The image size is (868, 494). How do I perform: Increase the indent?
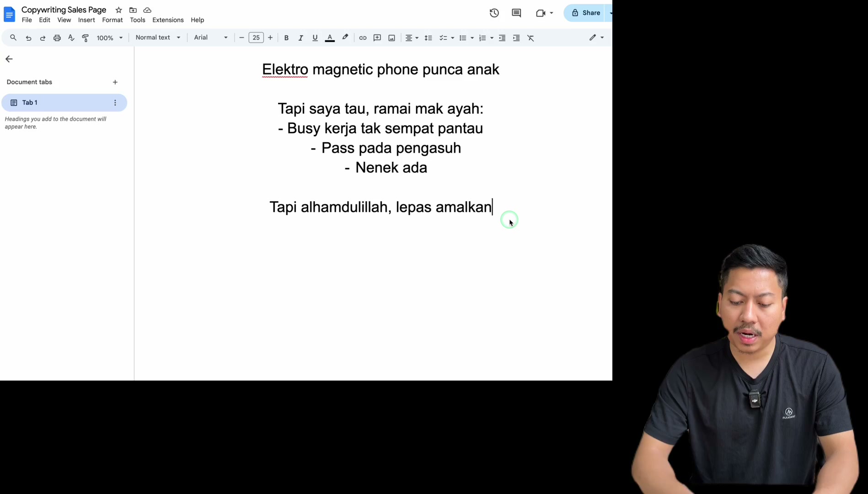[516, 38]
